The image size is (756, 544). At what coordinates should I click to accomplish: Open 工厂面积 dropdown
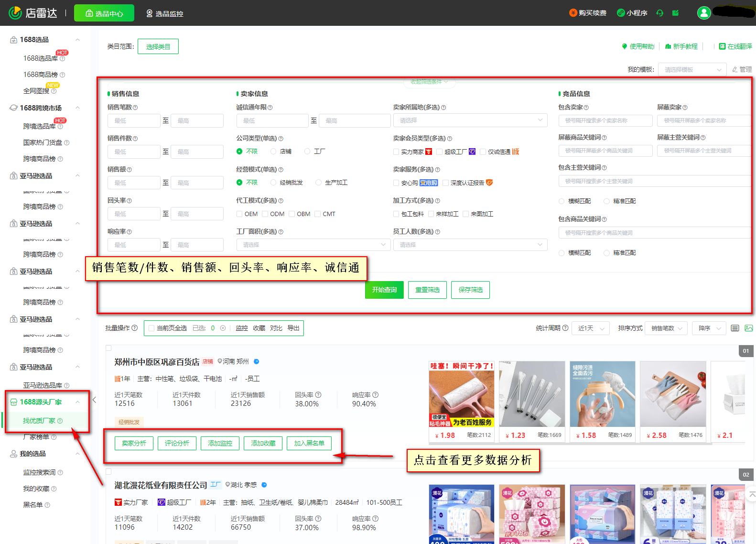click(313, 245)
